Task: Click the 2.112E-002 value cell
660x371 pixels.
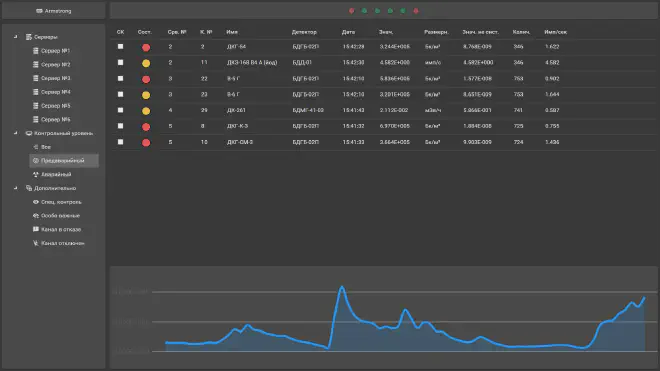Action: coord(394,110)
